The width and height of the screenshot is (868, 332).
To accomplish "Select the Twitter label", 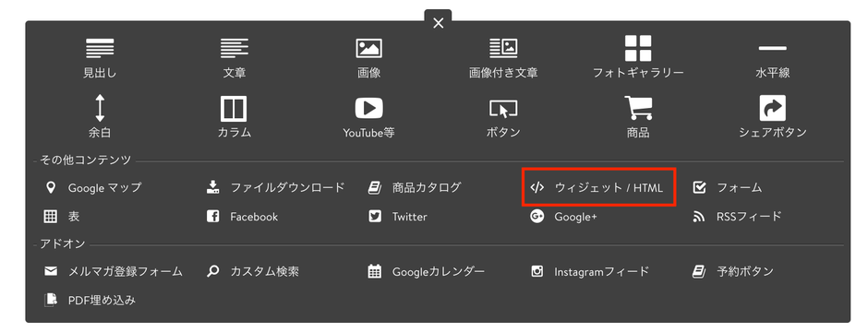I will (x=410, y=217).
